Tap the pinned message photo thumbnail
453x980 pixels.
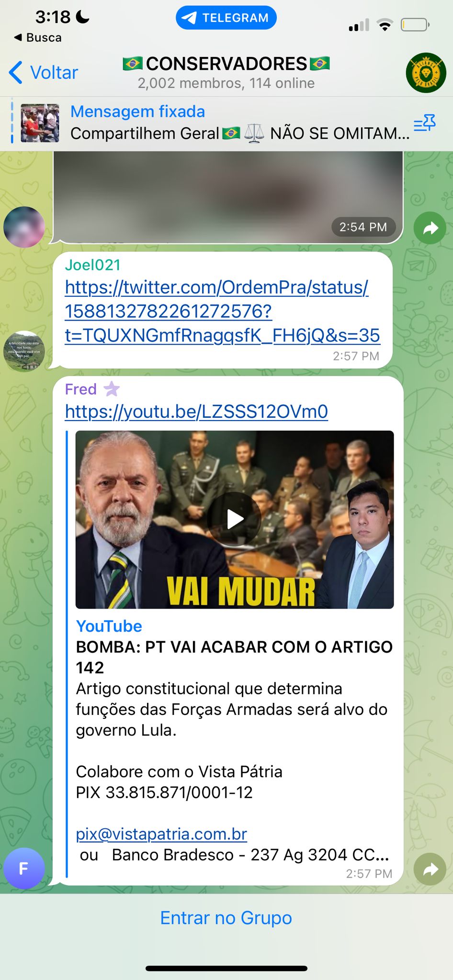[40, 123]
